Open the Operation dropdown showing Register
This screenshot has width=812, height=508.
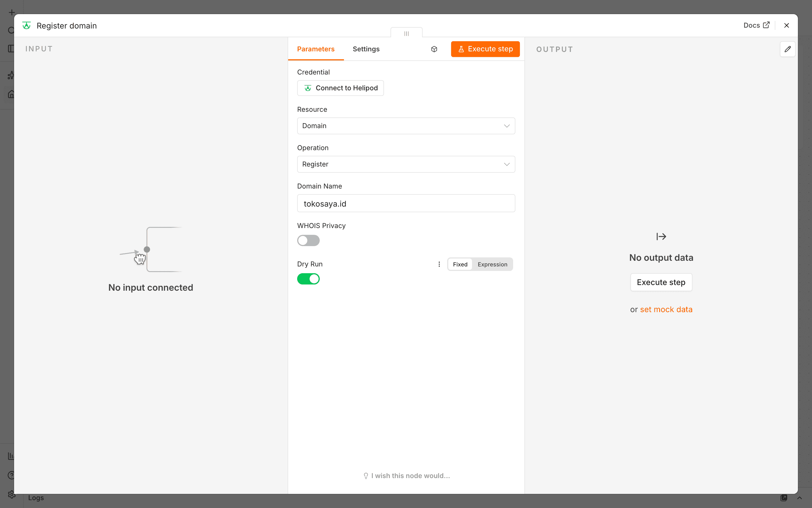coord(406,164)
